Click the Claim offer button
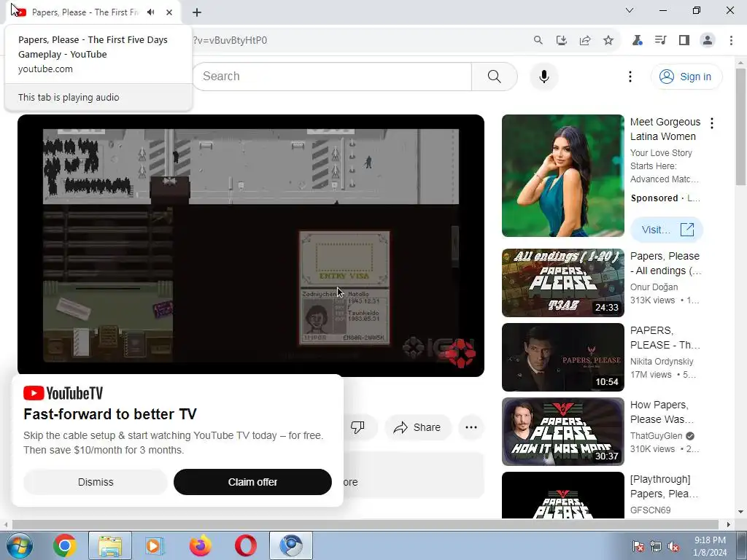Image resolution: width=747 pixels, height=560 pixels. click(252, 482)
